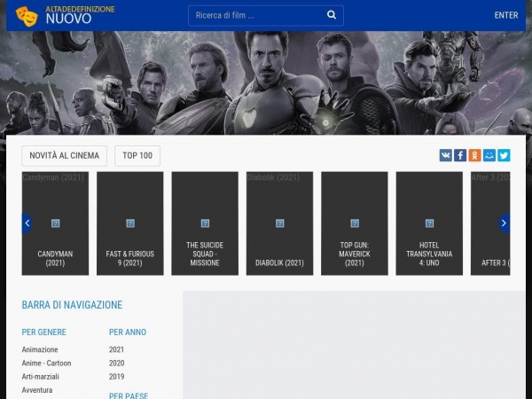Screen dimensions: 532x399
Task: Click the BARRA DI NAVIGAZIONE heading
Action: (x=72, y=305)
